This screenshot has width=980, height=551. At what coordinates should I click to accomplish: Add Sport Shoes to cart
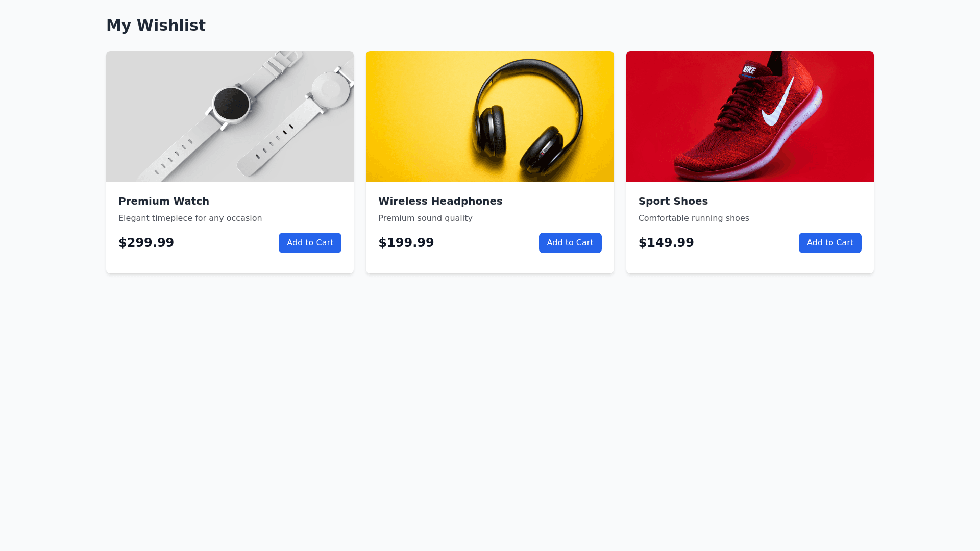[830, 243]
